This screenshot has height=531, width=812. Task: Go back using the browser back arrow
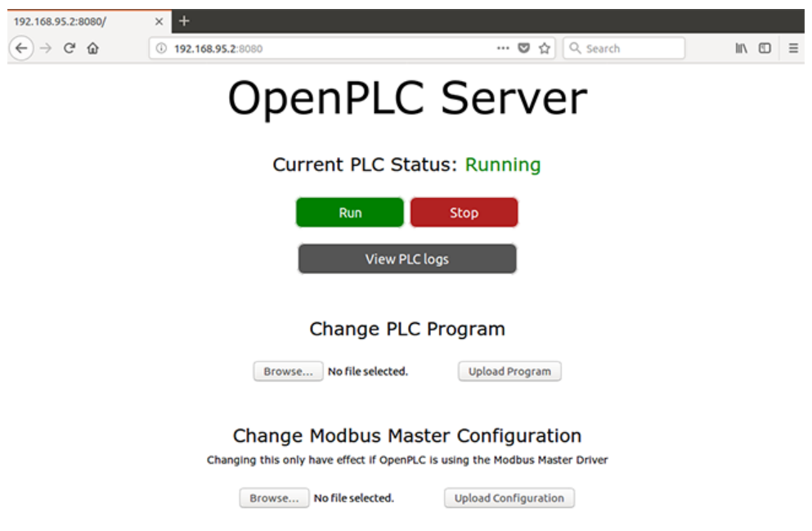21,49
